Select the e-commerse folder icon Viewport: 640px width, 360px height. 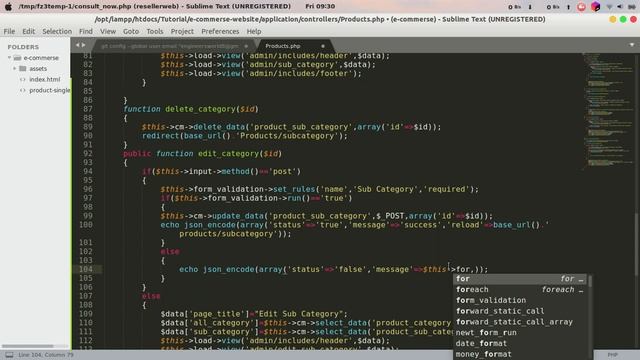click(17, 58)
